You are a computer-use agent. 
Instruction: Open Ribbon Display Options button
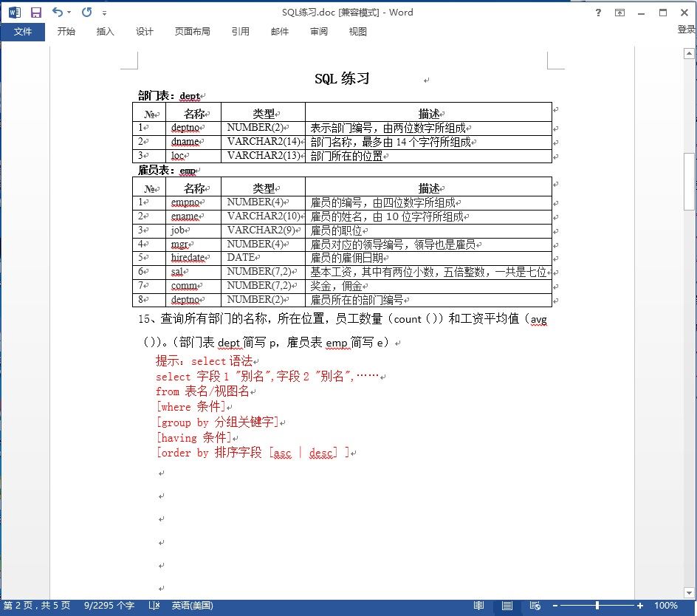[x=619, y=13]
